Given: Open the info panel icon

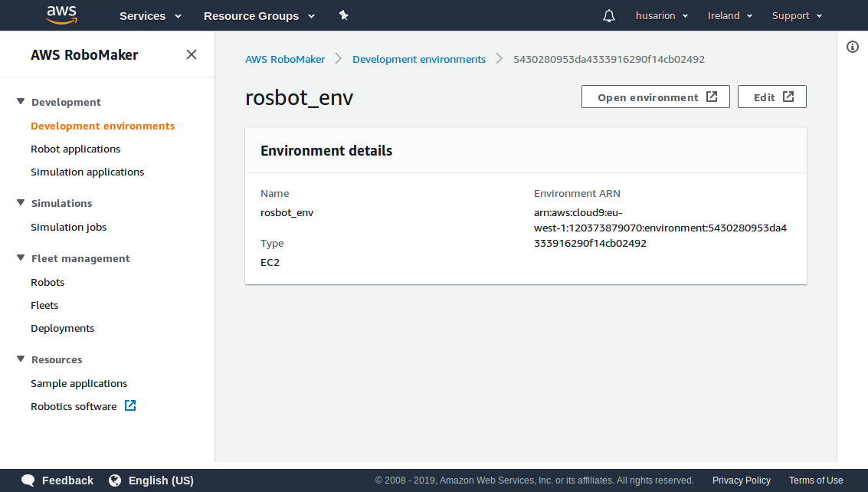Looking at the screenshot, I should click(x=853, y=47).
